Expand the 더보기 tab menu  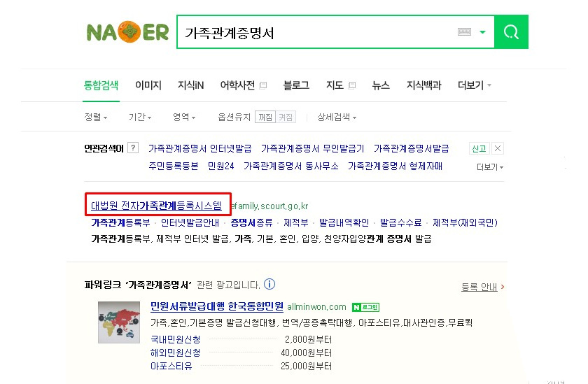click(475, 85)
